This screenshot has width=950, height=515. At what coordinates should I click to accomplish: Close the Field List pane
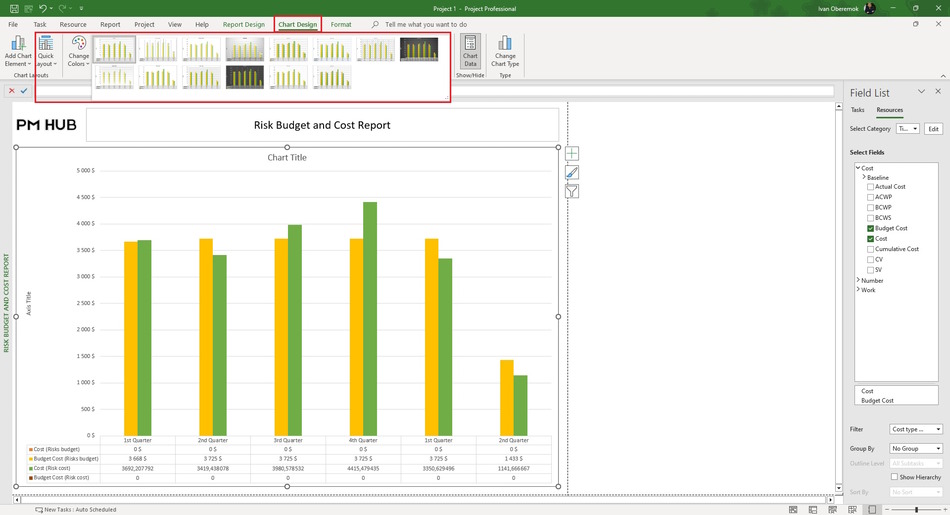[x=938, y=91]
